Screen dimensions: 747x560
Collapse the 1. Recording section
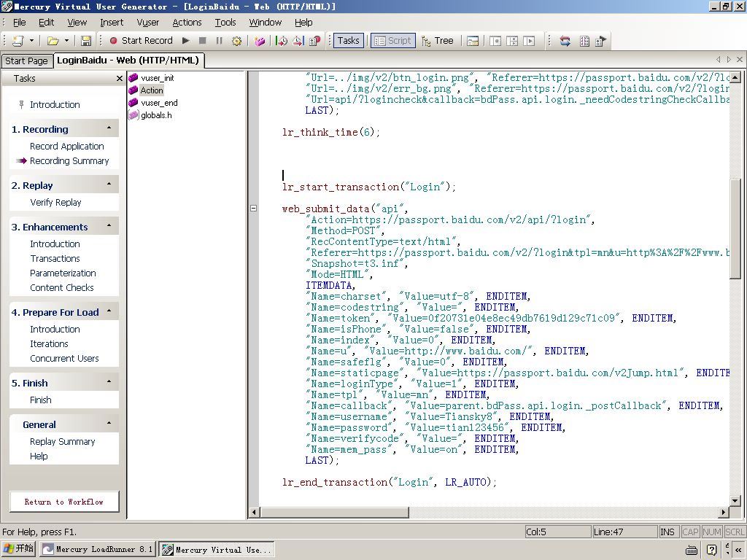[109, 128]
